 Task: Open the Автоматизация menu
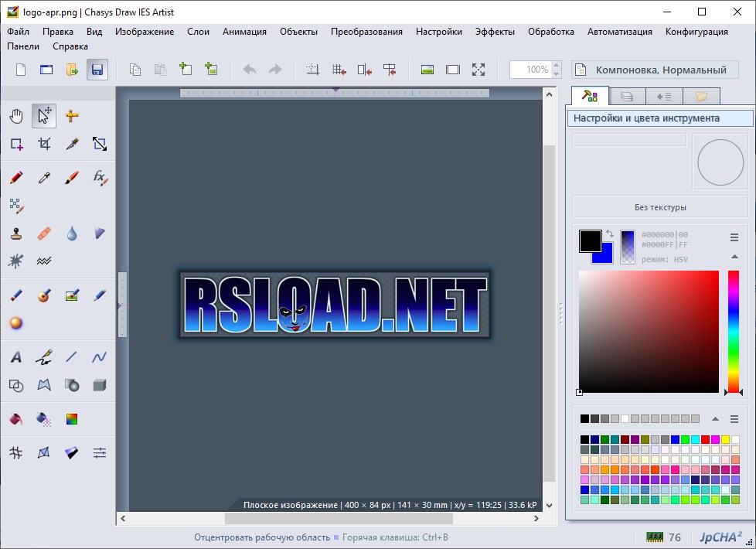pyautogui.click(x=619, y=32)
